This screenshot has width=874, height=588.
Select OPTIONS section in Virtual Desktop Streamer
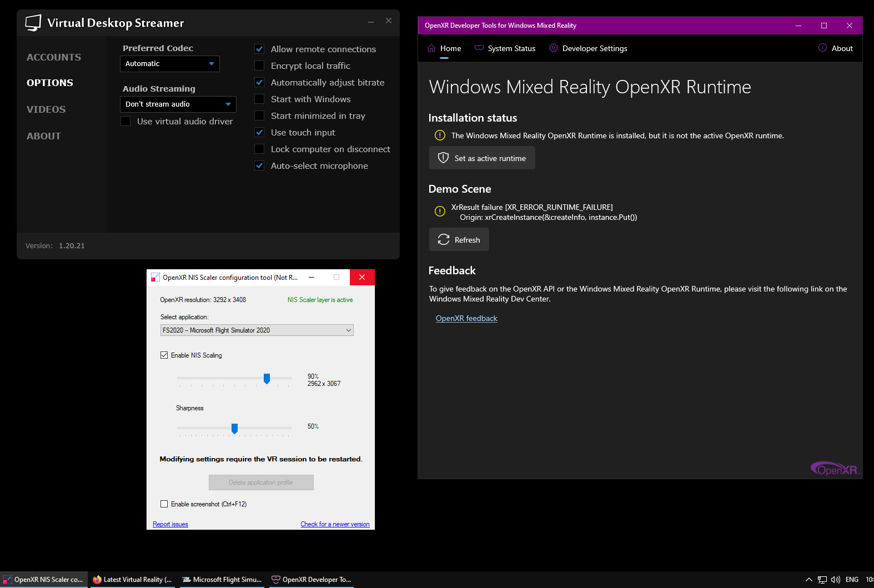point(50,83)
